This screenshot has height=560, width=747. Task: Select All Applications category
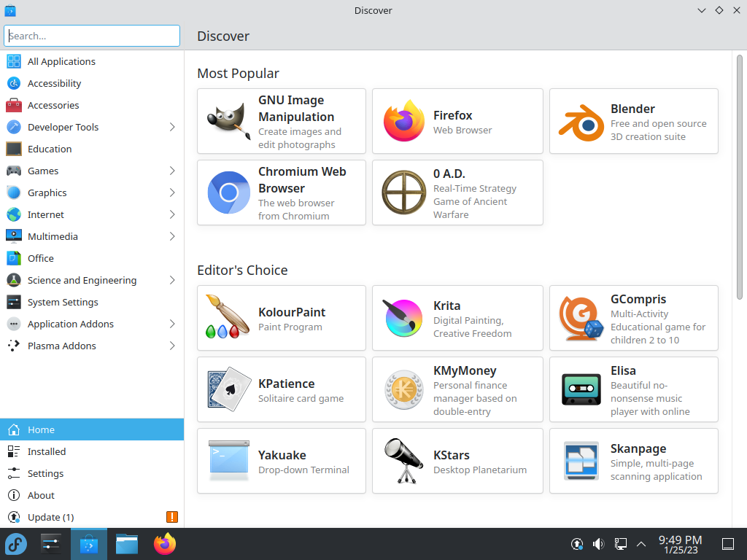(x=92, y=61)
